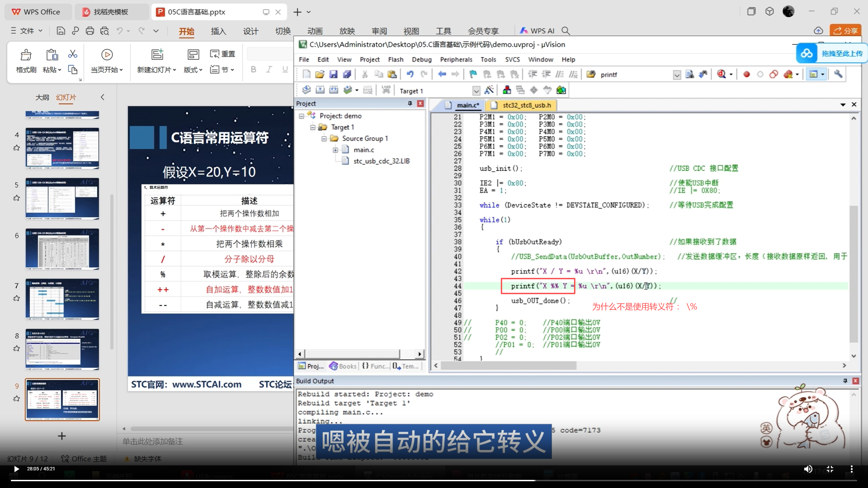Click the Rebuild all target files icon
This screenshot has width=868, height=488.
[x=334, y=90]
